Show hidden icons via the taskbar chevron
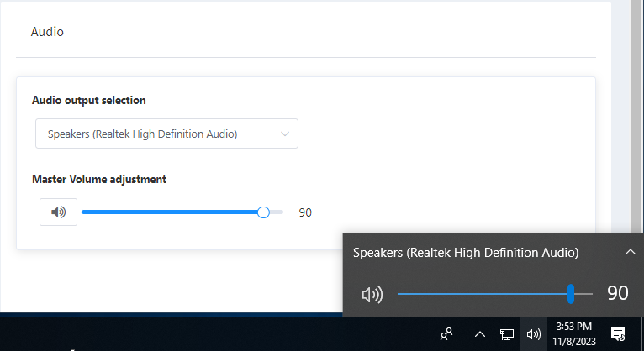 480,334
